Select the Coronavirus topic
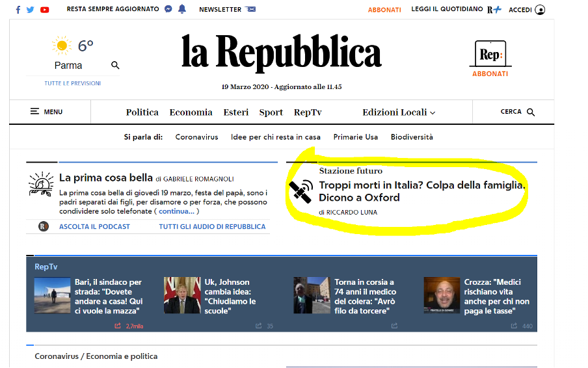Viewport: 588px width, 368px height. 196,137
